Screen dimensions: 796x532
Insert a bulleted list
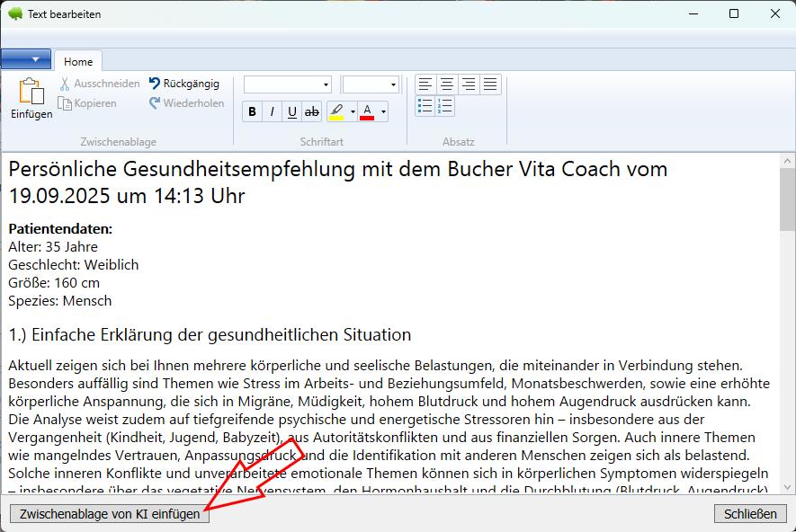click(425, 106)
